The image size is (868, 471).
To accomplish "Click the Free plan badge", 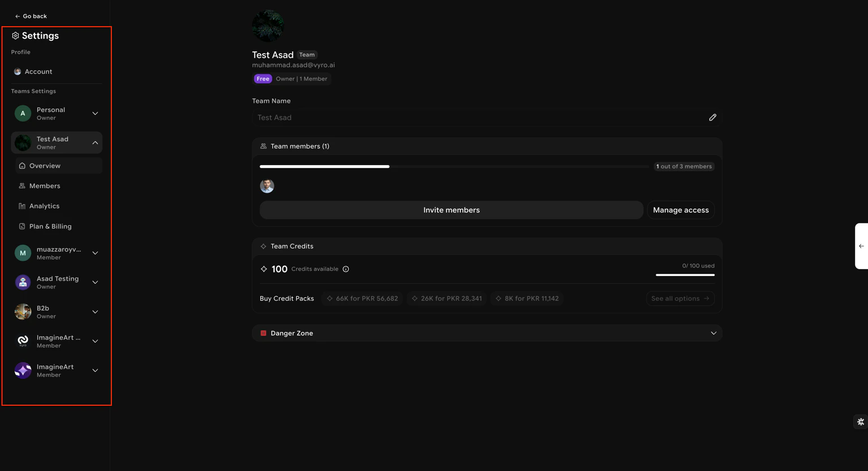I will pyautogui.click(x=263, y=79).
